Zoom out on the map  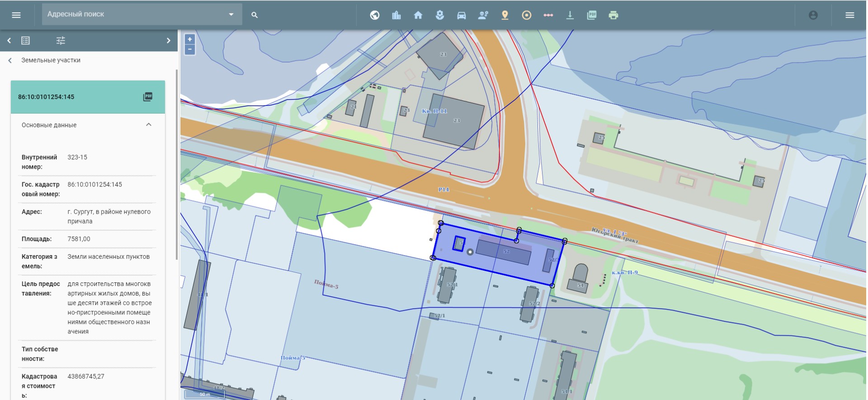point(190,49)
